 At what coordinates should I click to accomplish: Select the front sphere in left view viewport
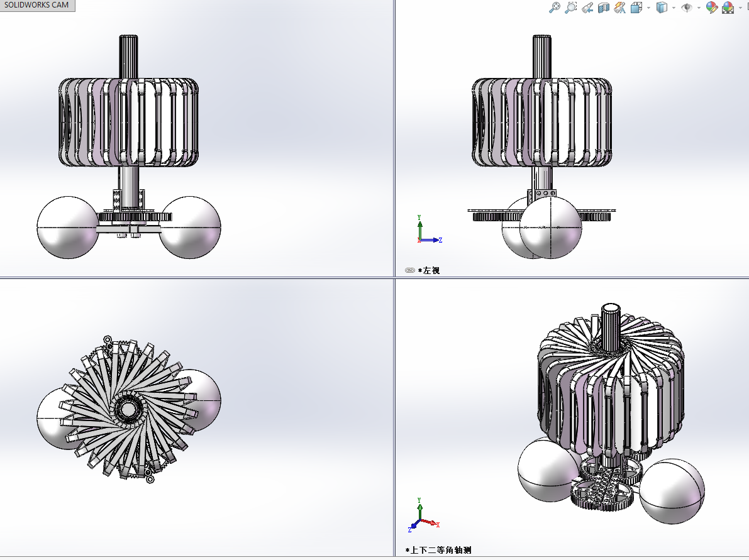(551, 228)
